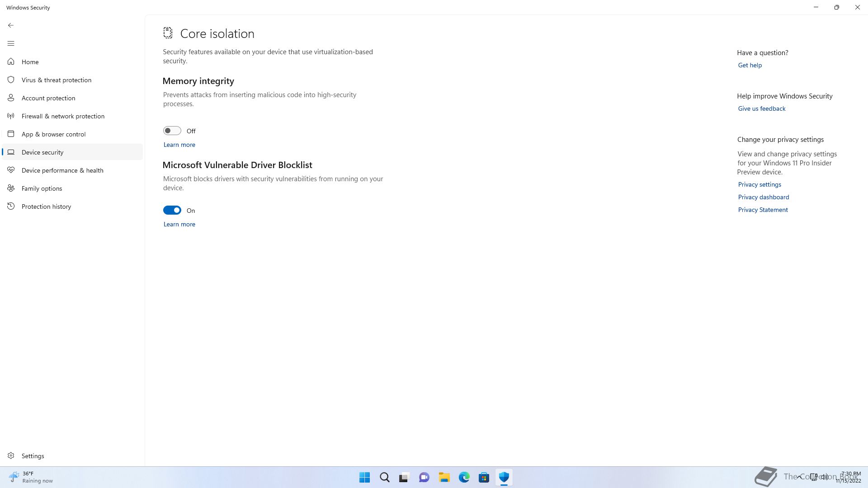Click Give us feedback link

pos(762,108)
